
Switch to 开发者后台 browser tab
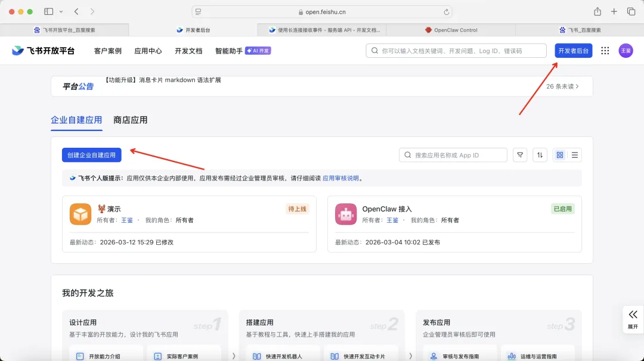point(193,30)
